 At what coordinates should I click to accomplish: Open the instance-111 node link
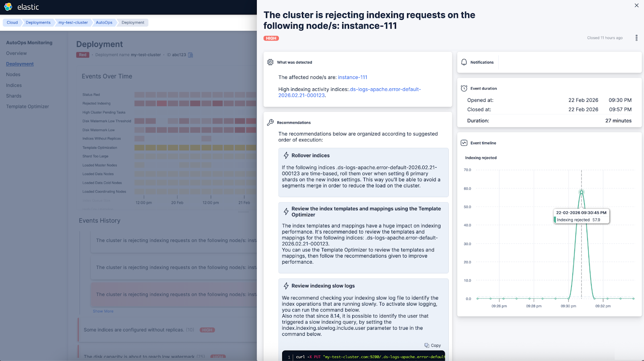352,77
